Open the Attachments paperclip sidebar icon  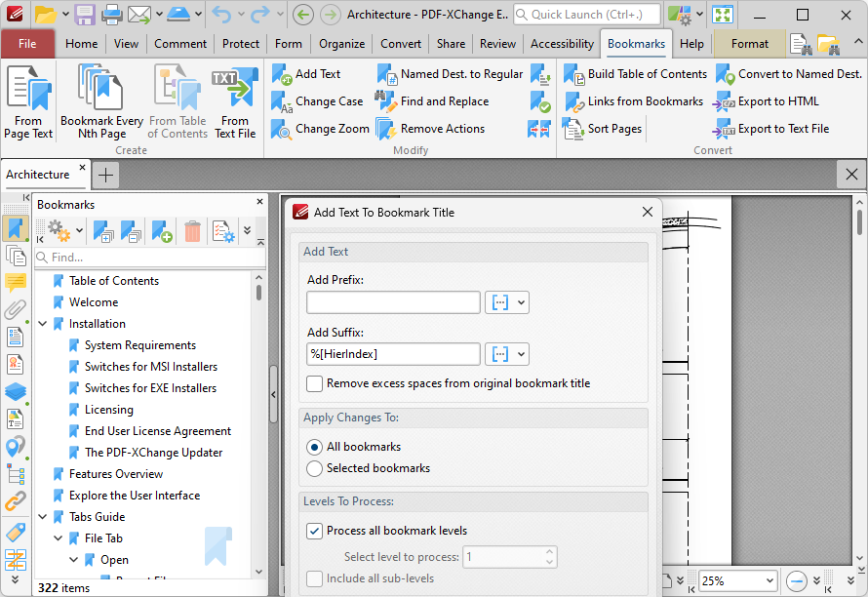coord(16,309)
